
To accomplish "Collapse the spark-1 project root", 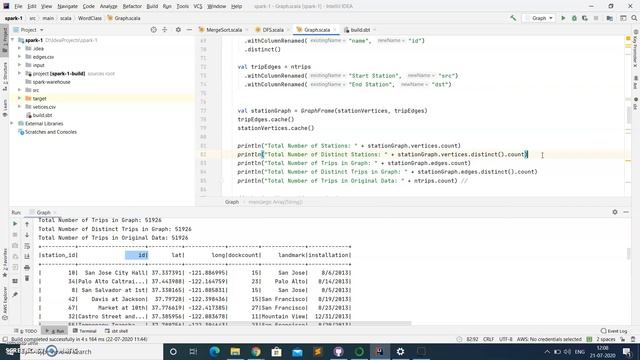I will pyautogui.click(x=12, y=40).
